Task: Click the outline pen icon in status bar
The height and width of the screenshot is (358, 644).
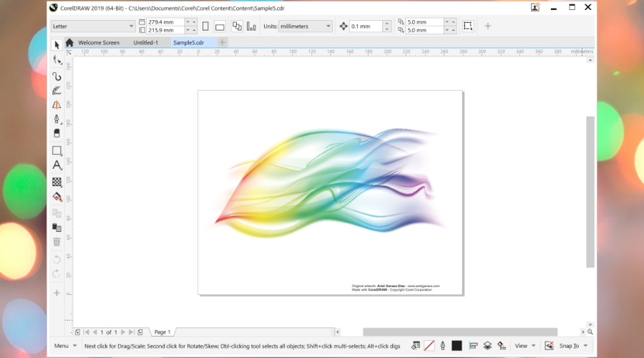Action: coord(443,346)
